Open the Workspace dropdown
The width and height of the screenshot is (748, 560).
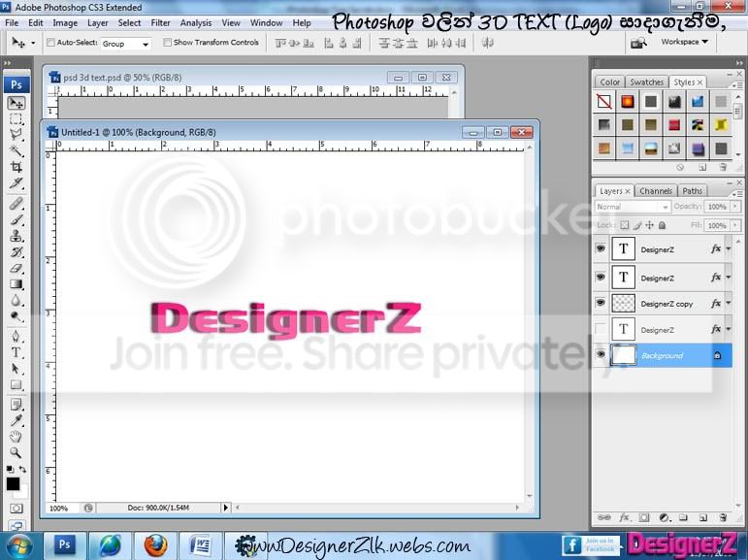(684, 42)
